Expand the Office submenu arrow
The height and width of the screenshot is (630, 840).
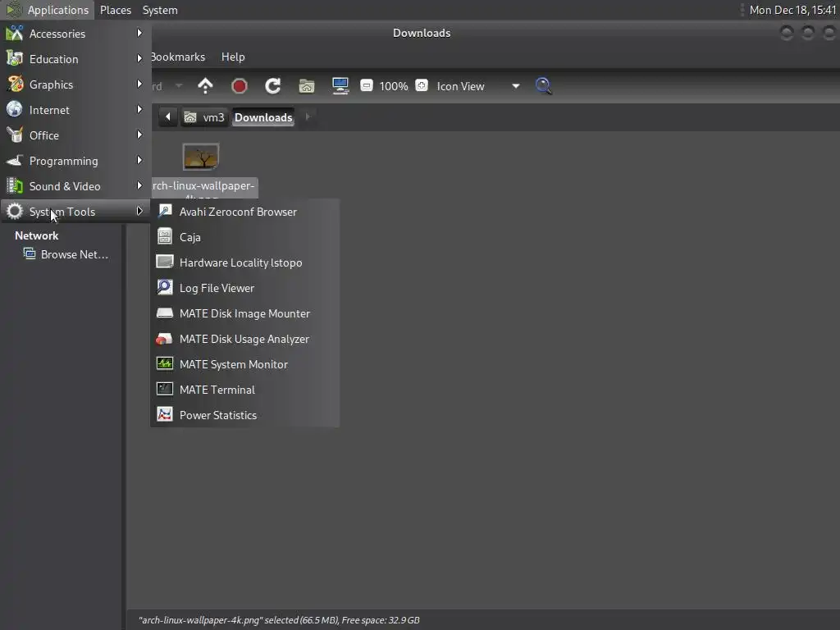pos(139,135)
